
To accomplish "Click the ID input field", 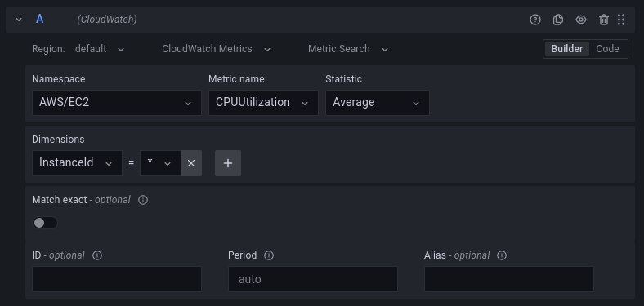I will pos(117,279).
